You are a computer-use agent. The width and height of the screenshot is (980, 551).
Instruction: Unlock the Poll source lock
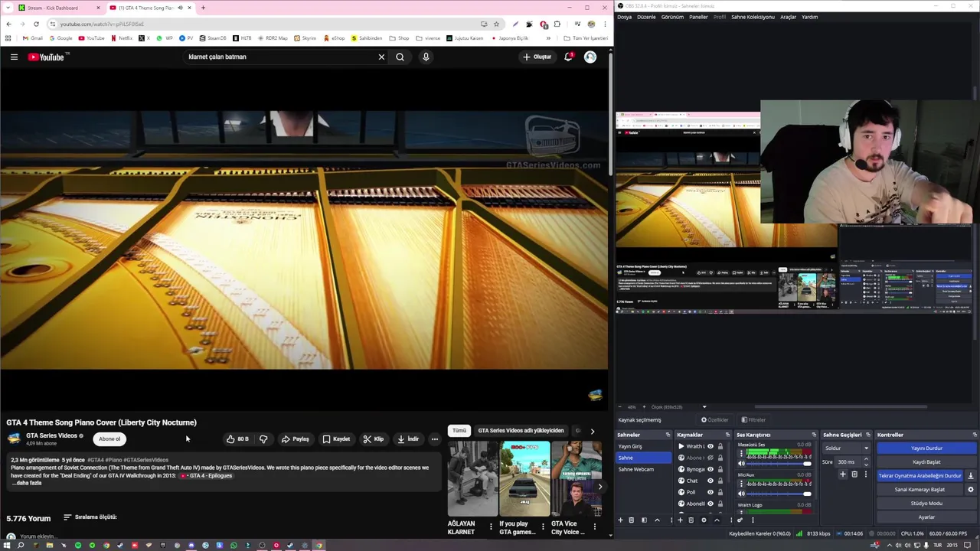[720, 492]
